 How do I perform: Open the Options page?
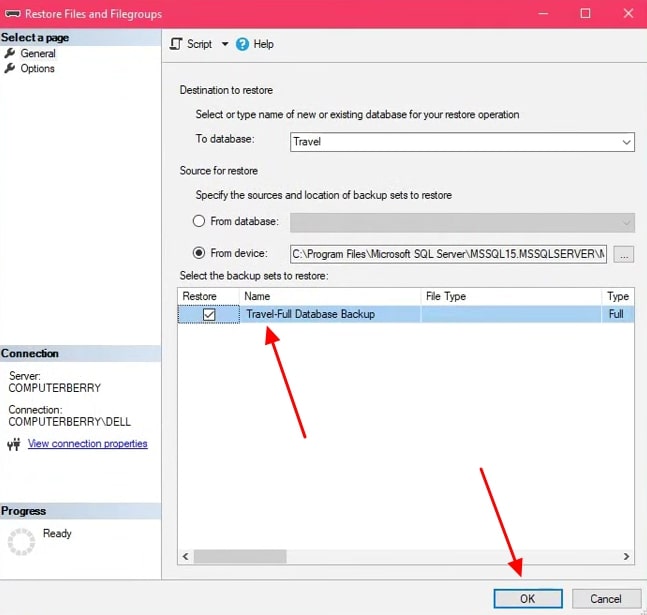point(38,68)
